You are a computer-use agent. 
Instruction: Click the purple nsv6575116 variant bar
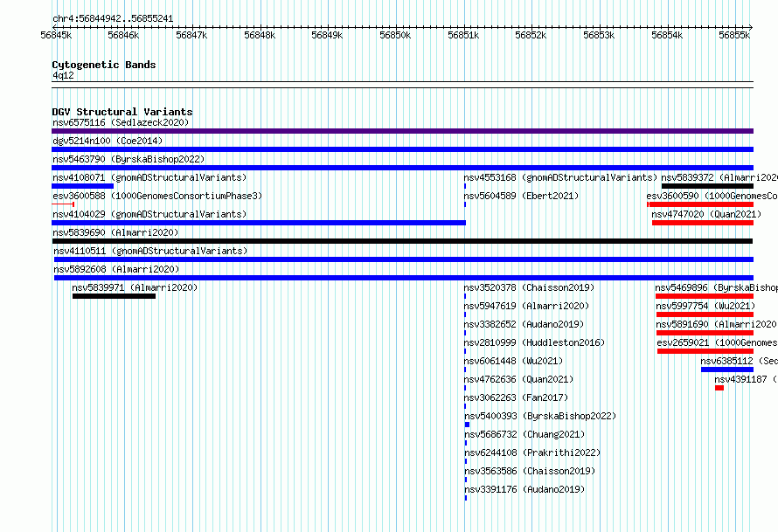click(x=402, y=131)
